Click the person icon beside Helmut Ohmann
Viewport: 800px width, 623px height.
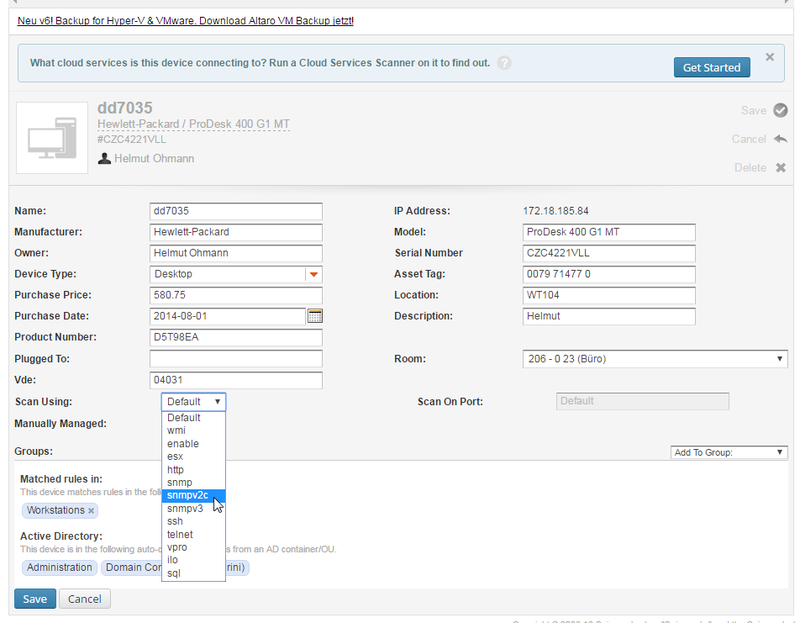[106, 158]
